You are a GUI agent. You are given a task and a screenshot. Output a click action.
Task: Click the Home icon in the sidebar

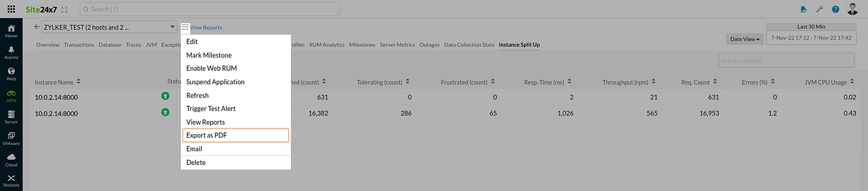tap(11, 31)
